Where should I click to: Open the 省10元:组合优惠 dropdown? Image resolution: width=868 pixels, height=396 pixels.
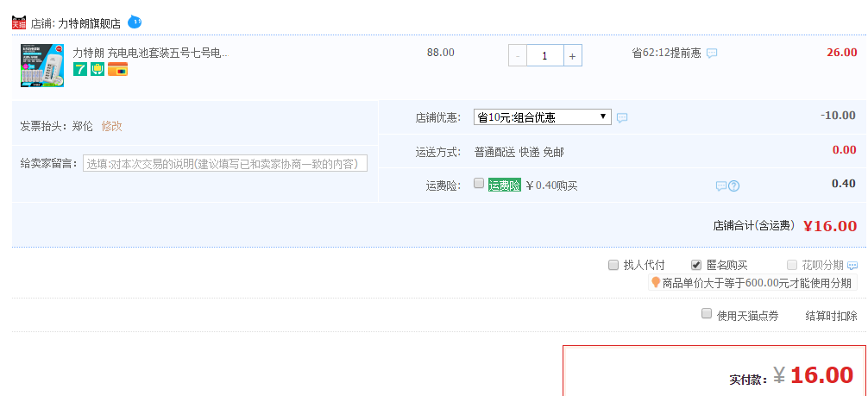tap(542, 117)
